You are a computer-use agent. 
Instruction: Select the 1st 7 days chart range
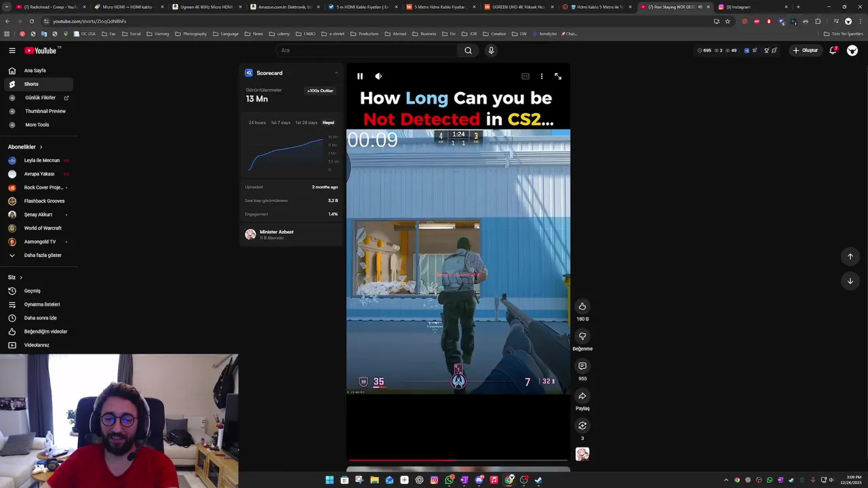pyautogui.click(x=280, y=123)
